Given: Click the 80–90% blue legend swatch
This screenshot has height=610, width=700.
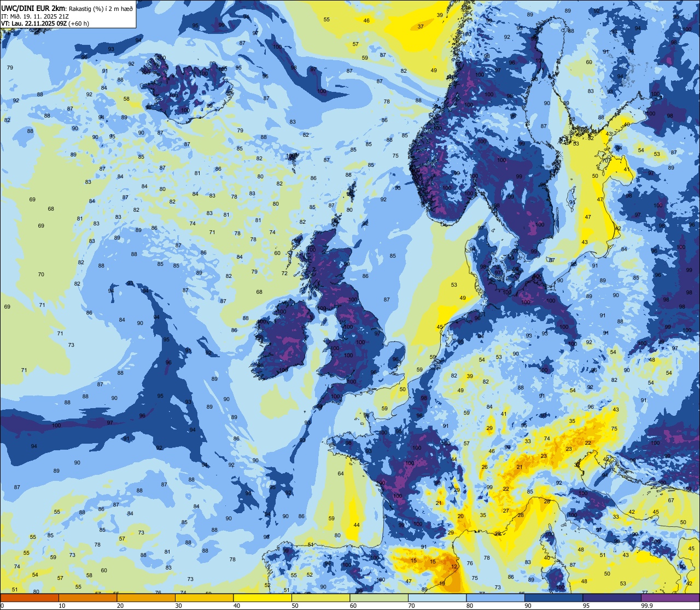Looking at the screenshot, I should tap(495, 597).
